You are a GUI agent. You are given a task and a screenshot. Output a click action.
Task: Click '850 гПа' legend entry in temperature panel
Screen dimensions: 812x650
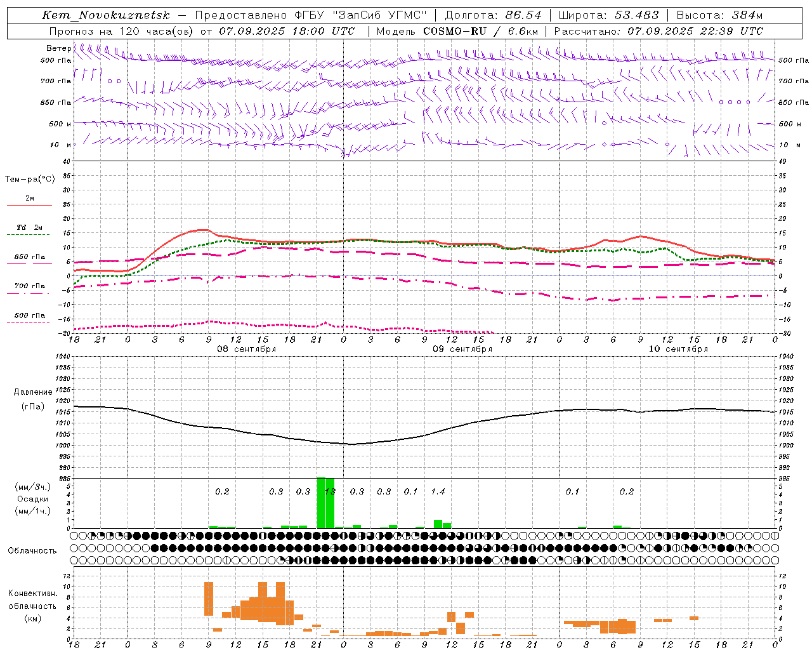pyautogui.click(x=29, y=257)
